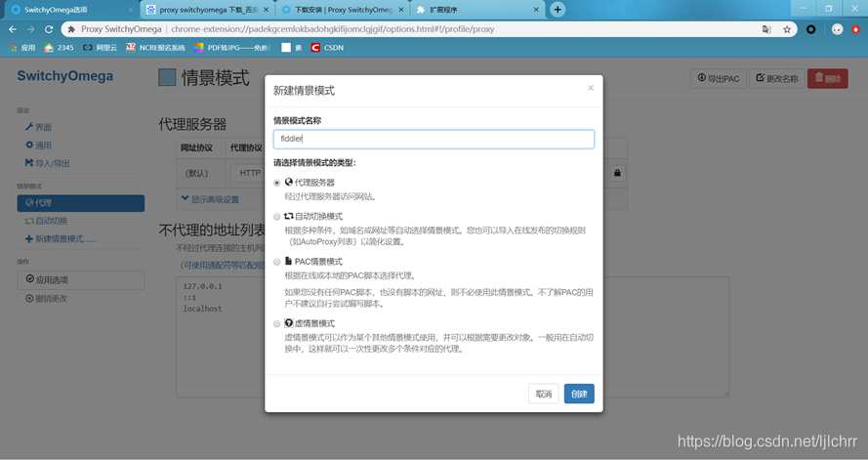
Task: Click the red 删除 button
Action: click(x=828, y=78)
